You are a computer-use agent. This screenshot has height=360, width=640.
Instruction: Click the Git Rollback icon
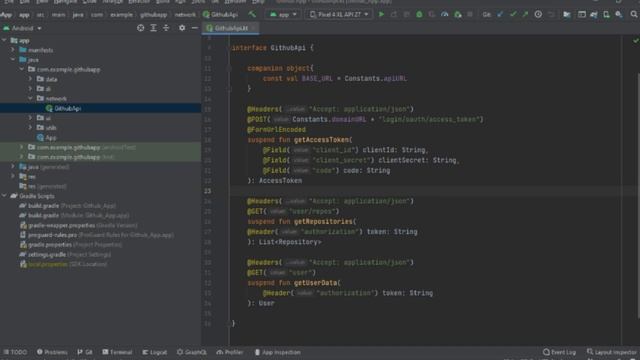coord(551,14)
